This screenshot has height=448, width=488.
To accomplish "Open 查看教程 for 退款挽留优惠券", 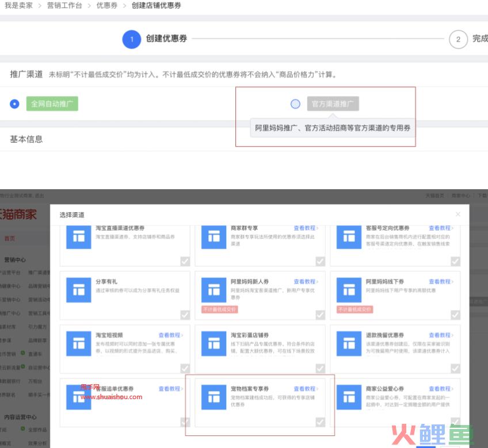I will tap(441, 335).
